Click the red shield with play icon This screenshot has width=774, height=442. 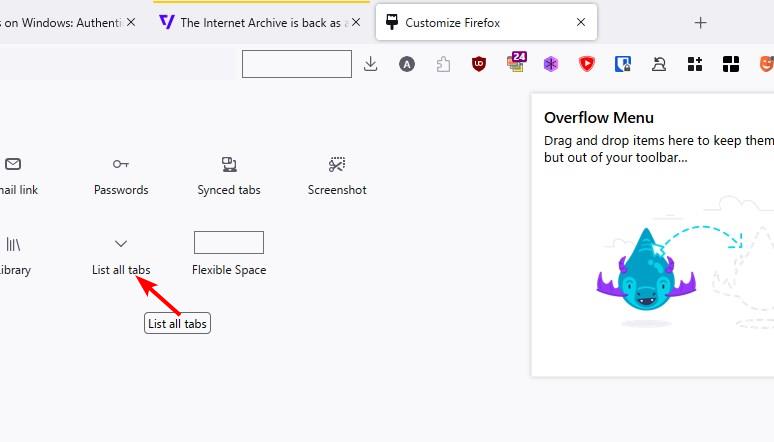coord(587,64)
